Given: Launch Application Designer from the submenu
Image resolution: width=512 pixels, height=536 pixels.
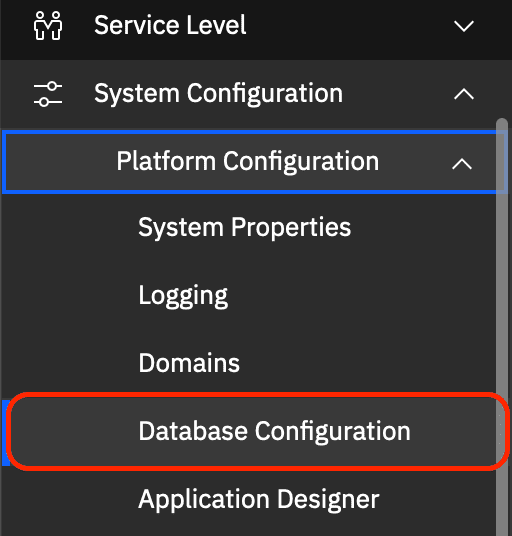Looking at the screenshot, I should point(259,499).
